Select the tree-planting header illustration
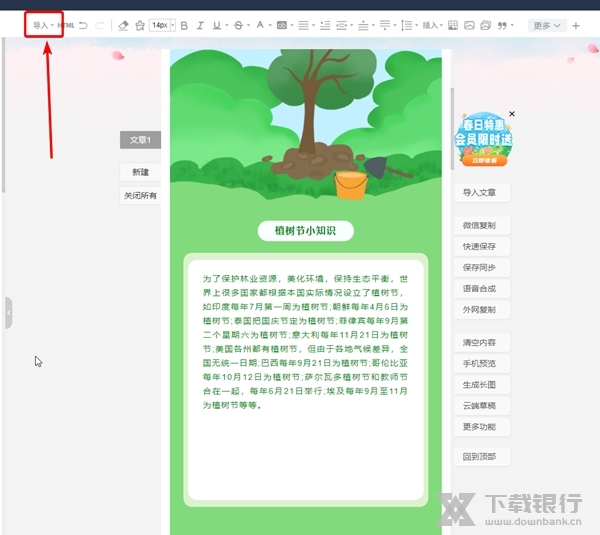This screenshot has width=600, height=535. tap(306, 124)
